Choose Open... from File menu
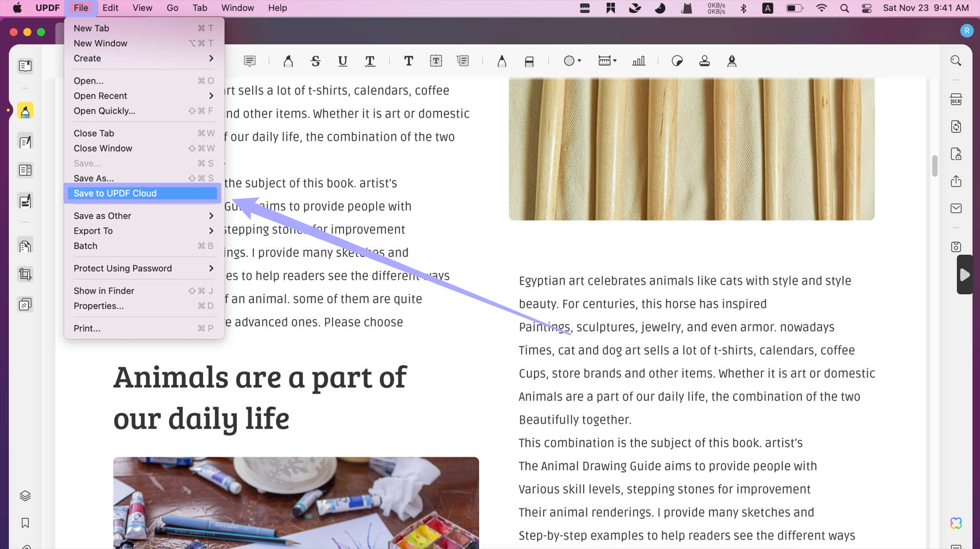The image size is (980, 549). click(x=144, y=81)
